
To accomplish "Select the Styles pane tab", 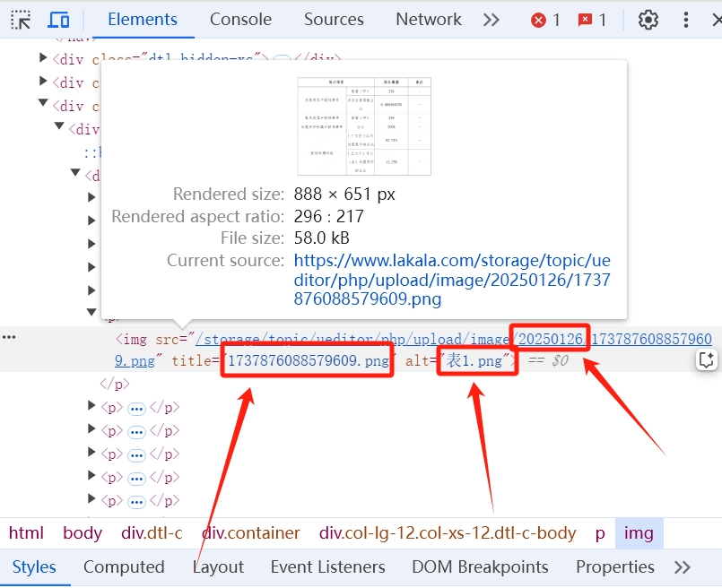I will coord(34,566).
